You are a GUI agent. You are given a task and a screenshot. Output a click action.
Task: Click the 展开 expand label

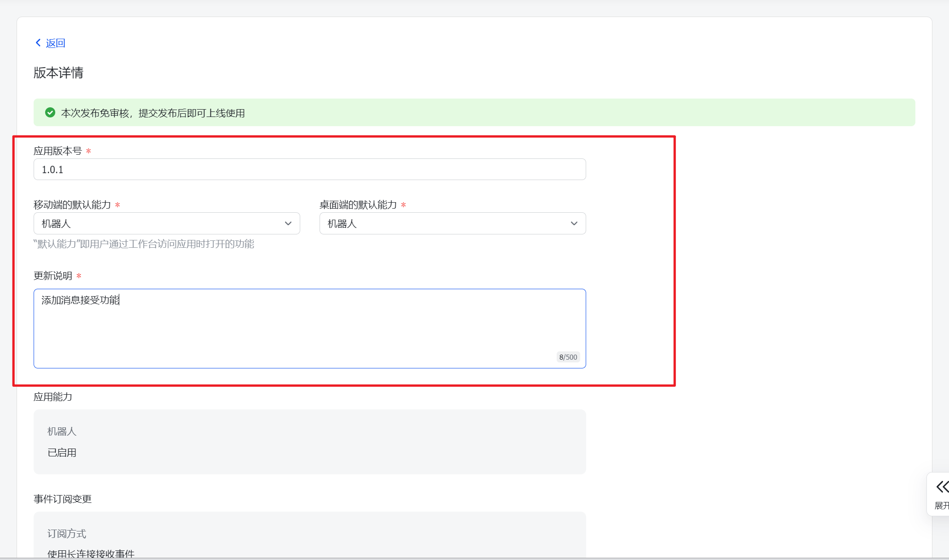[x=942, y=506]
